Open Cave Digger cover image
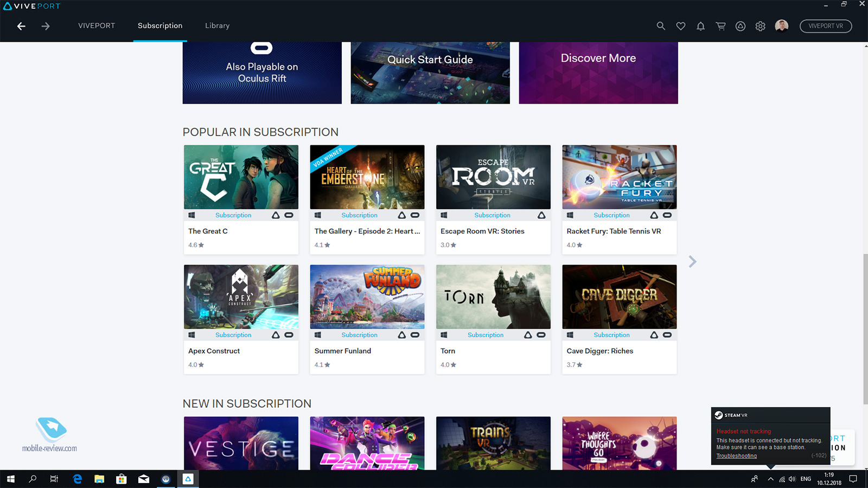The height and width of the screenshot is (488, 868). 620,297
